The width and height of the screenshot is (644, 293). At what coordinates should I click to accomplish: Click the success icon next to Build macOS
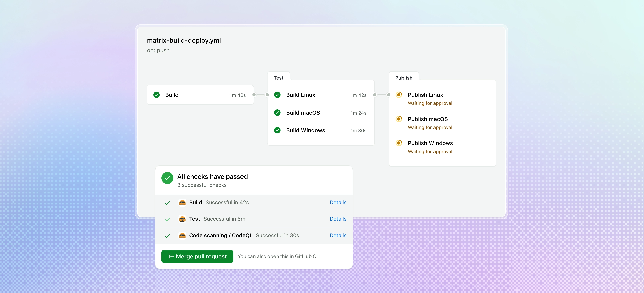pyautogui.click(x=277, y=113)
